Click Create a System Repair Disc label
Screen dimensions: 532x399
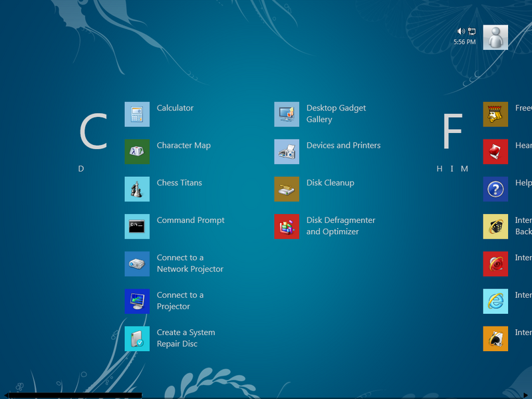click(x=186, y=338)
